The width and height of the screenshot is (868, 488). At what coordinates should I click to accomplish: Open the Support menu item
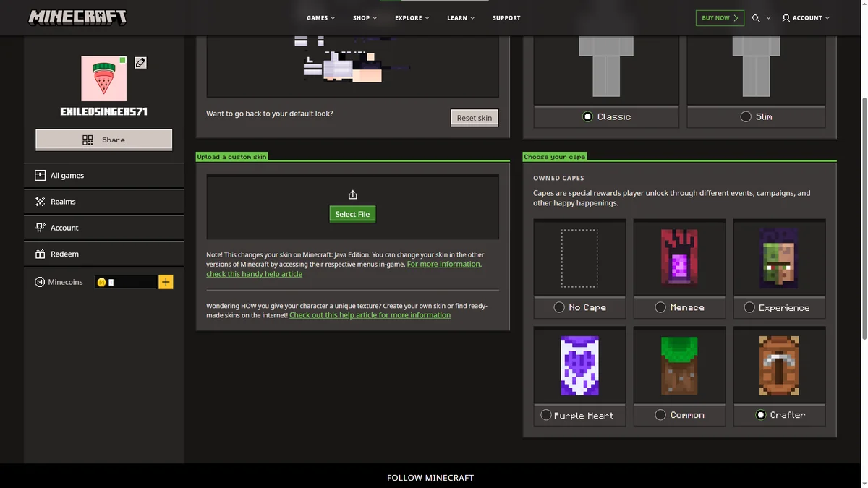[x=506, y=18]
